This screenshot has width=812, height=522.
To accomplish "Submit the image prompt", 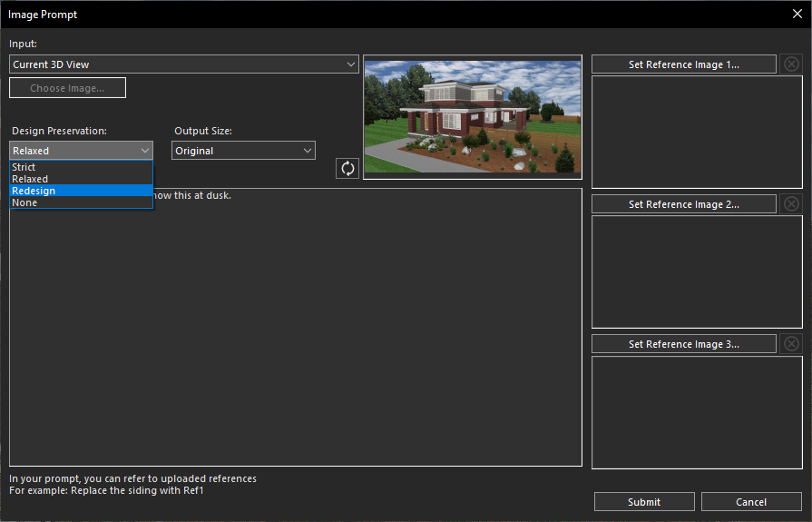I will click(644, 502).
